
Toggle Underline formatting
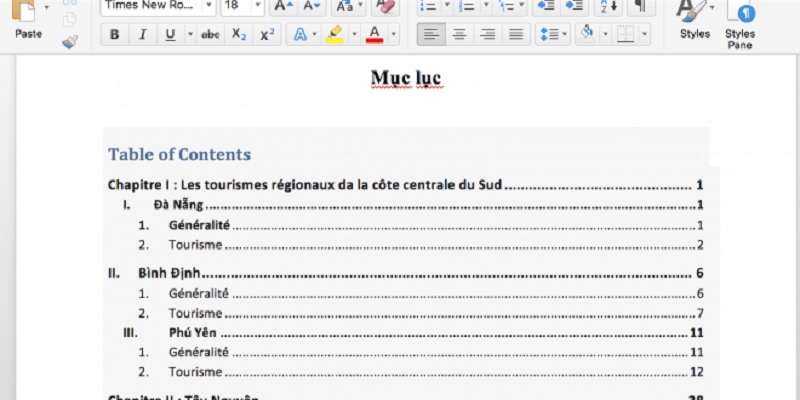[170, 35]
